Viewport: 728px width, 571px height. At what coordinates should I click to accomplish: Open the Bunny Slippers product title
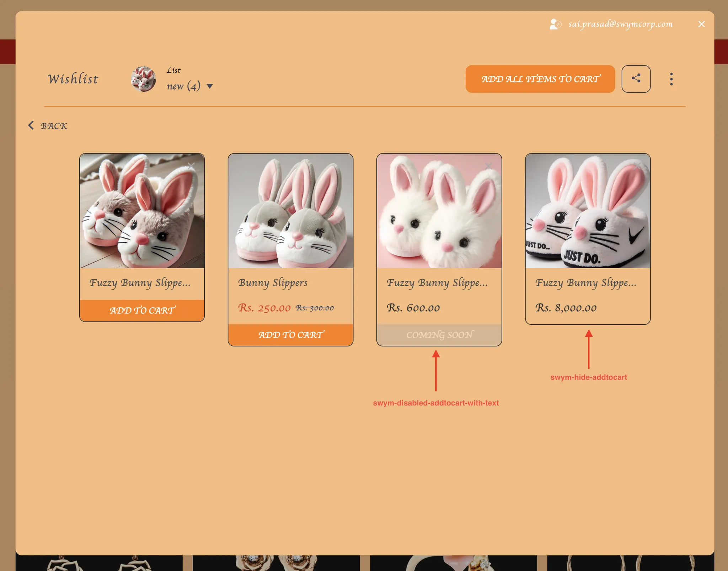273,283
